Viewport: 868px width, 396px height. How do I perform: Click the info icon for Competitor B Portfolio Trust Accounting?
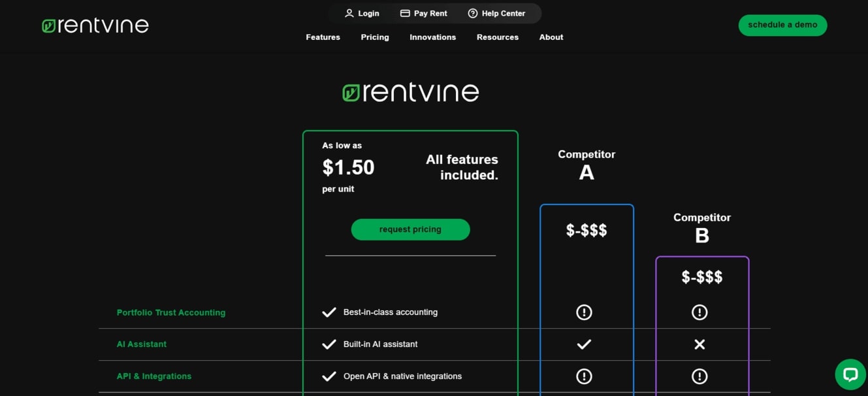pos(699,312)
